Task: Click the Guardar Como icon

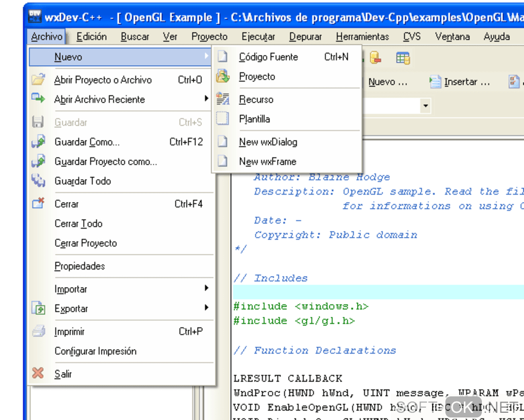Action: point(39,141)
